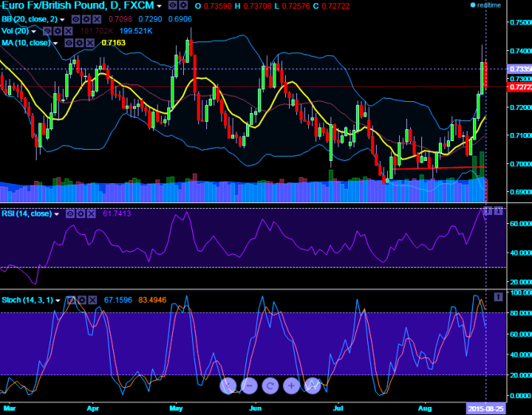
Task: Click the RSI value 61.7413
Action: pos(117,213)
